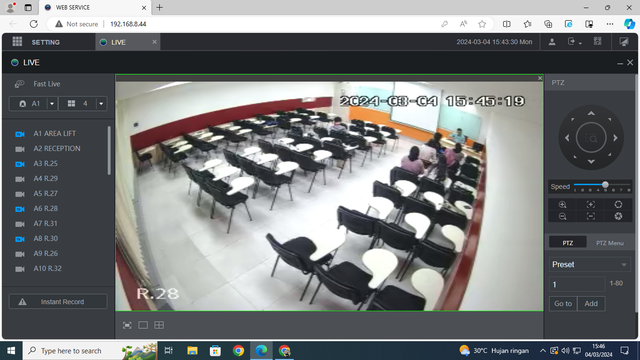The width and height of the screenshot is (640, 360).
Task: Click the fullscreen icon below video
Action: pos(127,325)
